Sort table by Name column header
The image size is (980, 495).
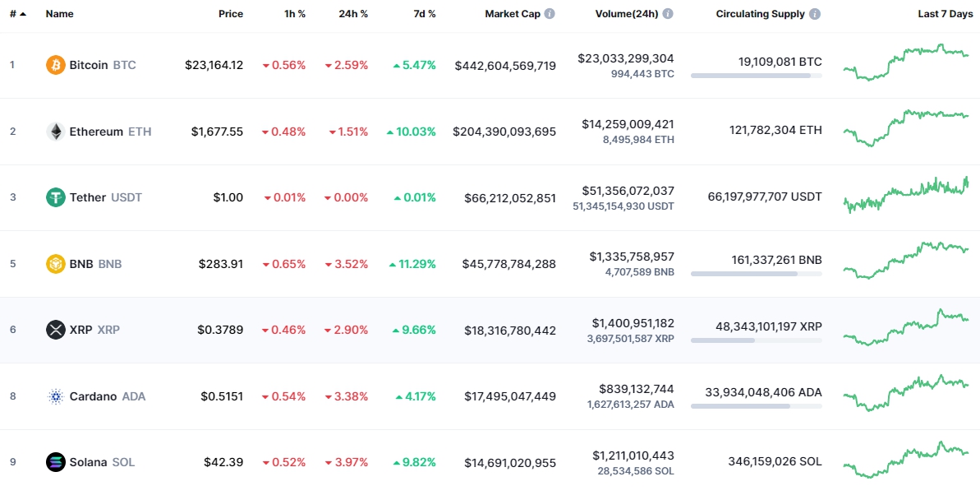[x=59, y=14]
